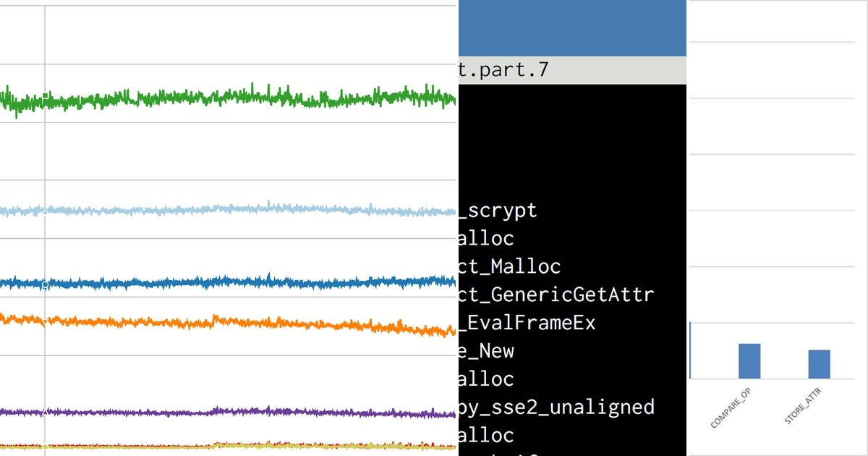Click the 'alloc' line below e_New
The image size is (868, 456).
487,379
